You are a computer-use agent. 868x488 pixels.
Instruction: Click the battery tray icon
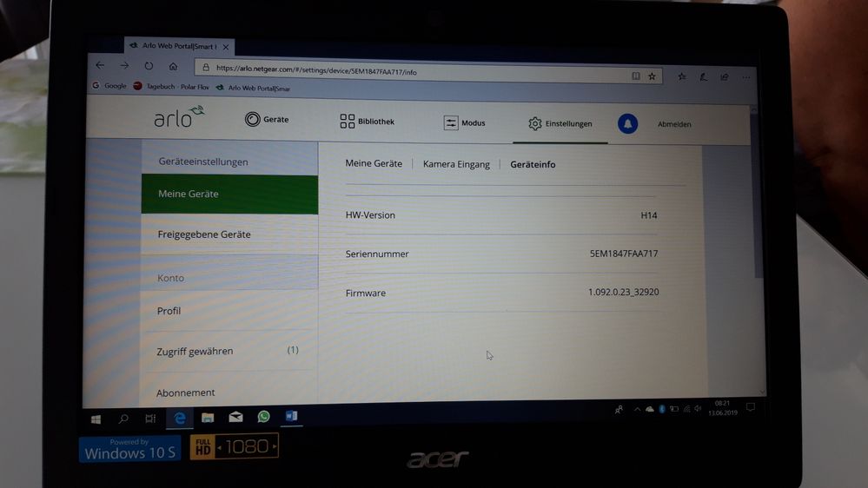pos(673,409)
